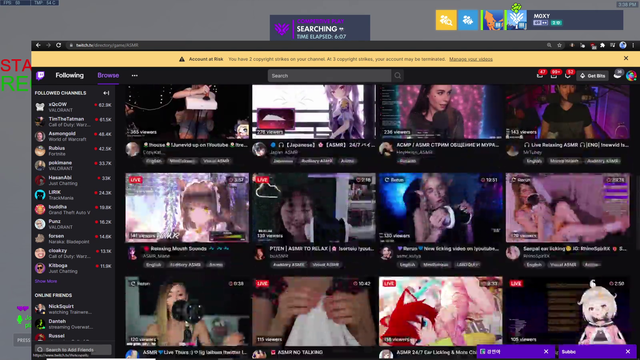The height and width of the screenshot is (360, 640).
Task: Collapse the Followed Channels sidebar
Action: 106,93
